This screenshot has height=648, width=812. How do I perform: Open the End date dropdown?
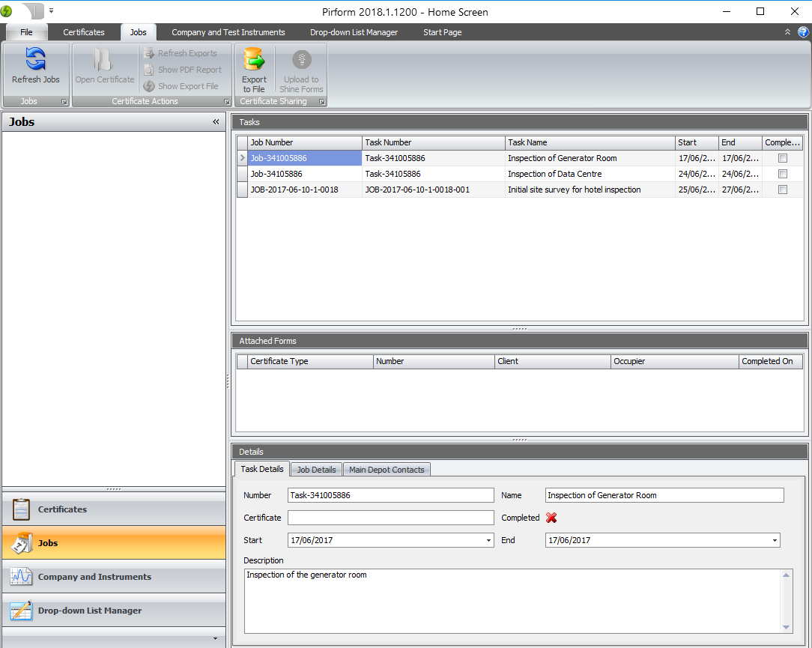(x=775, y=540)
